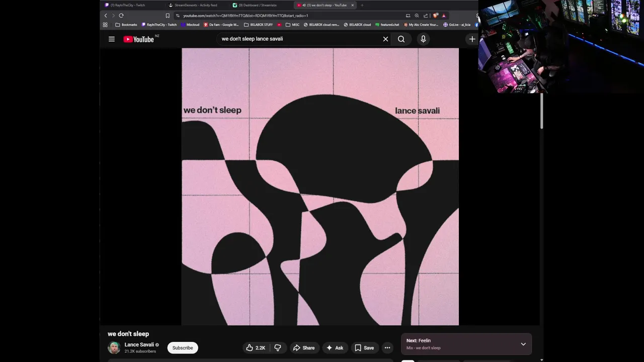Viewport: 644px width, 362px height.
Task: Open share icon in address bar
Action: point(426,16)
